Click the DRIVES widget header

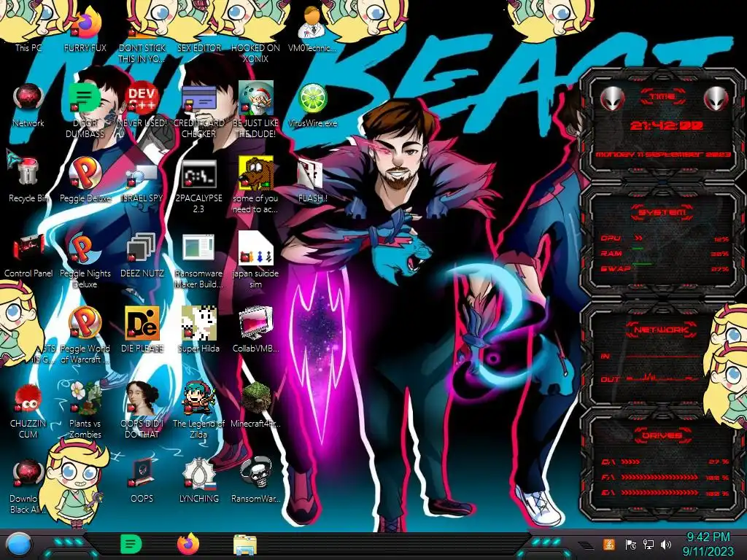tap(661, 435)
